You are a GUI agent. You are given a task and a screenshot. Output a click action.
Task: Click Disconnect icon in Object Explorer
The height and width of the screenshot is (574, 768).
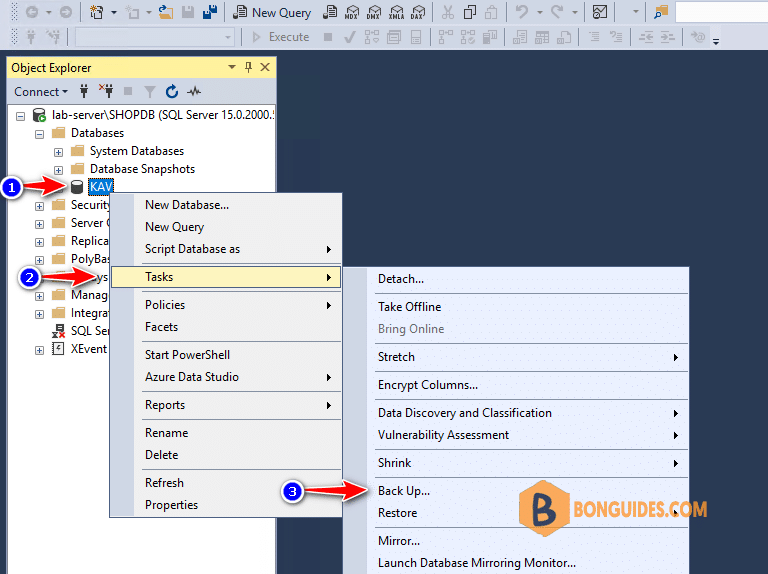(x=106, y=91)
